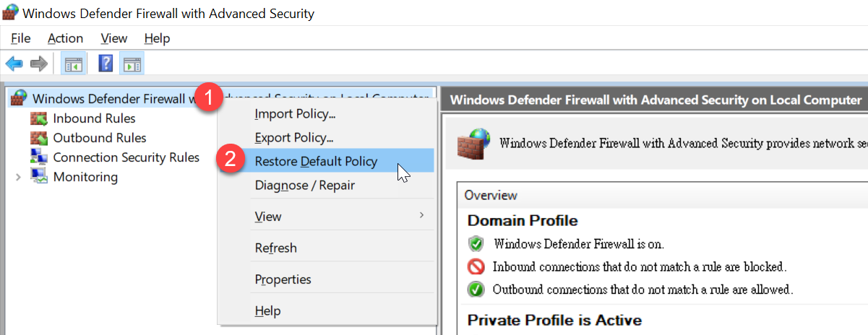Click text 'Outbound connections that do not match a rule are allowed.'

coord(643,290)
